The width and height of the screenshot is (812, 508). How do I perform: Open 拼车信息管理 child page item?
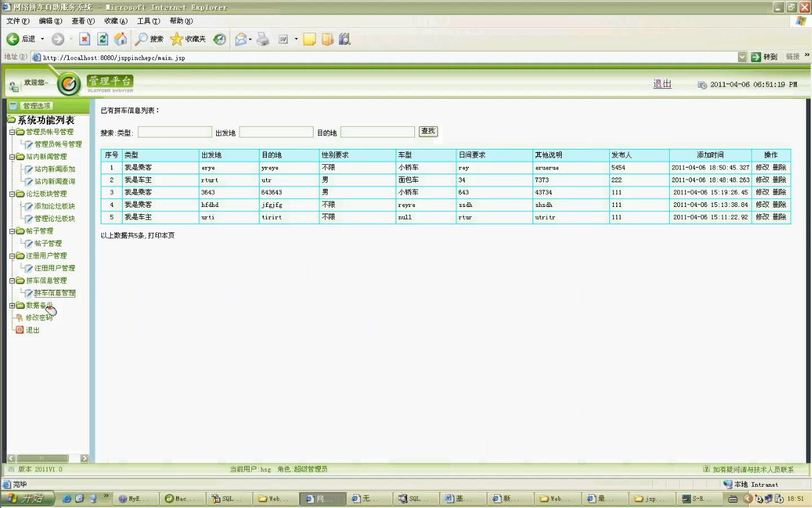point(55,293)
